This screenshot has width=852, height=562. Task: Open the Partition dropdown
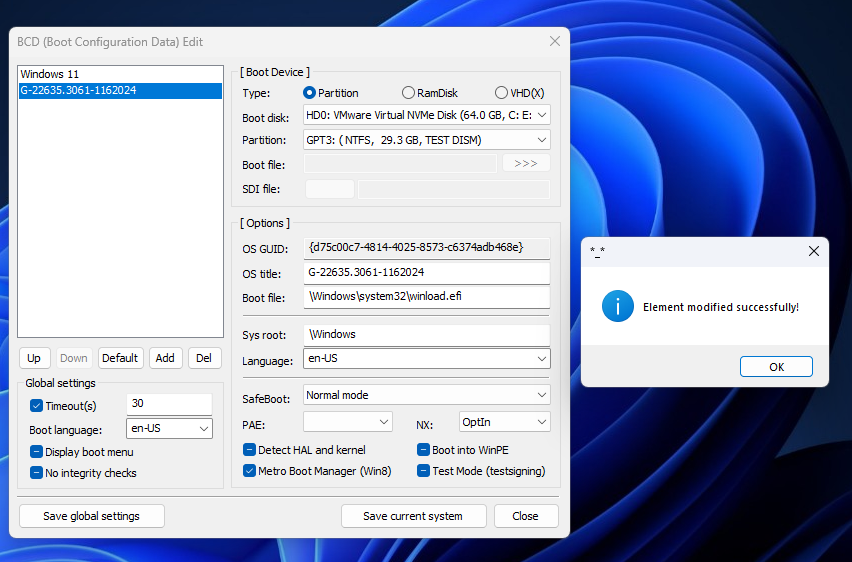coord(427,140)
